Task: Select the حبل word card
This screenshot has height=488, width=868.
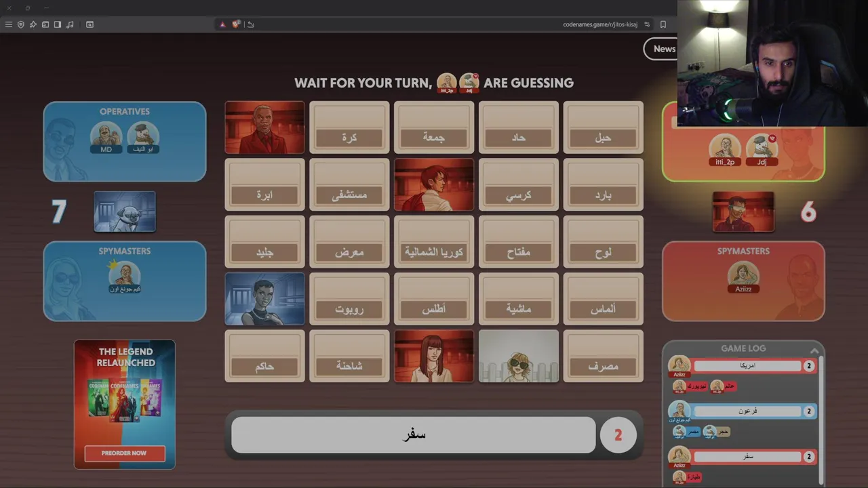Action: pos(604,128)
